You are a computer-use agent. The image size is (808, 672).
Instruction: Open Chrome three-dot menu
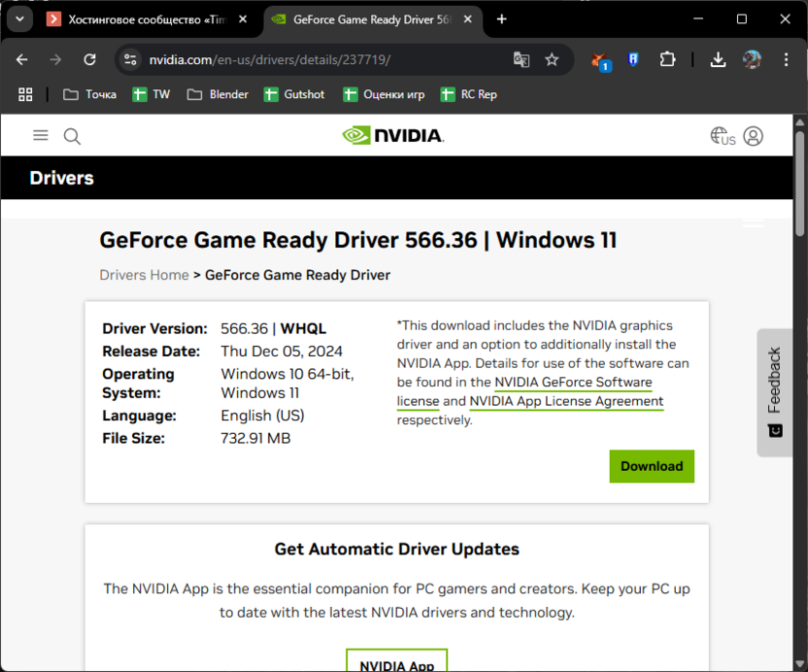click(786, 60)
